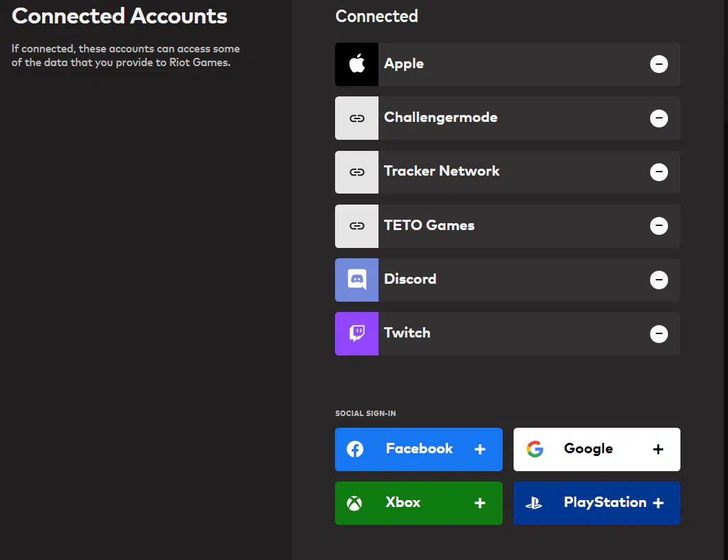Viewport: 728px width, 560px height.
Task: Connect a PlayStation account
Action: pos(596,503)
